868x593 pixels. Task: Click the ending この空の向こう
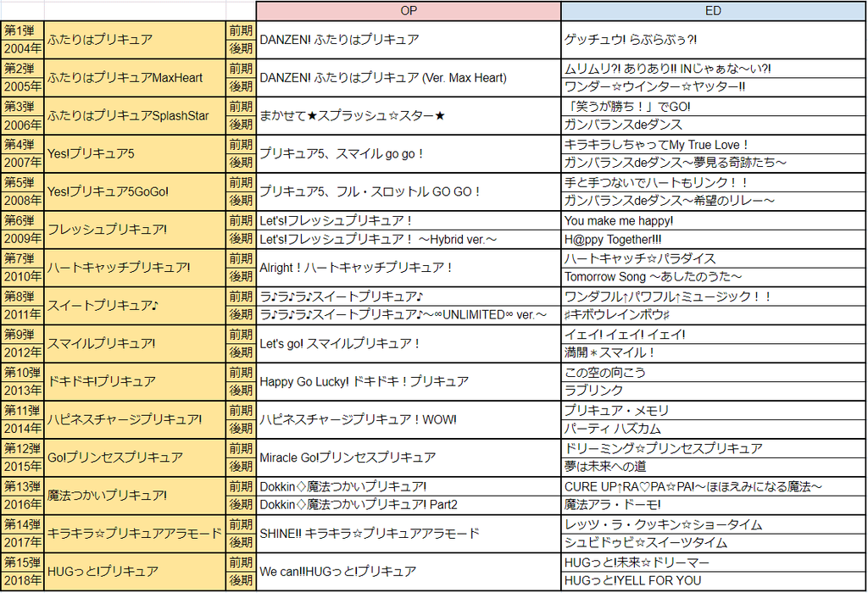[713, 373]
